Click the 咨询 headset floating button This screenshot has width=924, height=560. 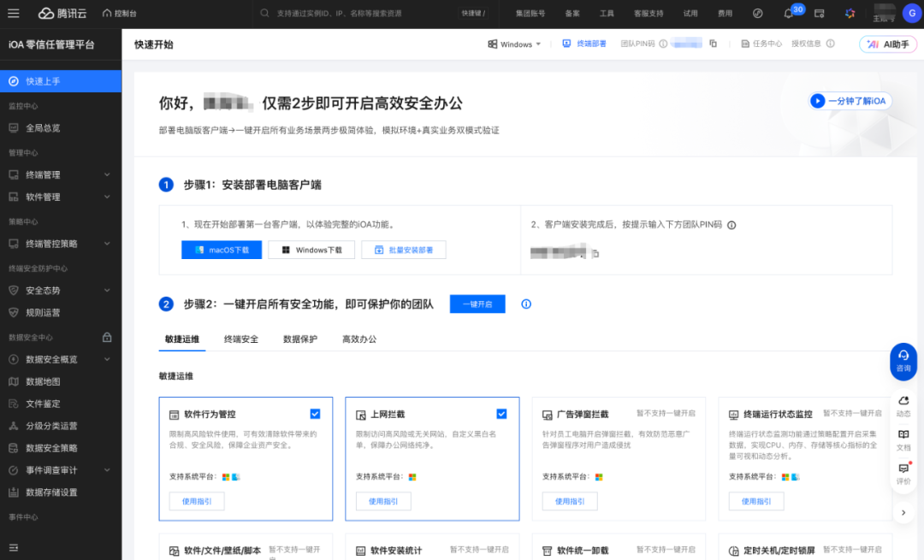[x=903, y=361]
